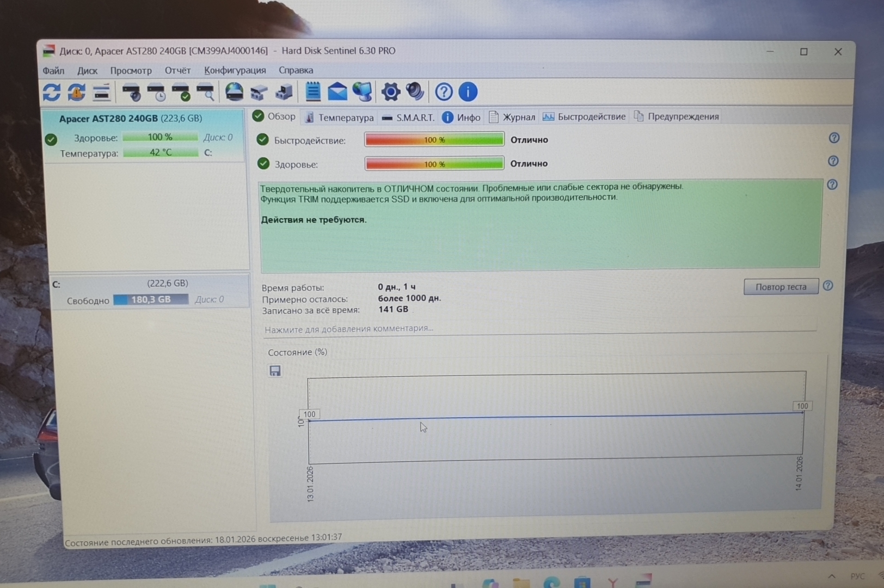
Task: Save the graph using the floppy icon
Action: 275,371
